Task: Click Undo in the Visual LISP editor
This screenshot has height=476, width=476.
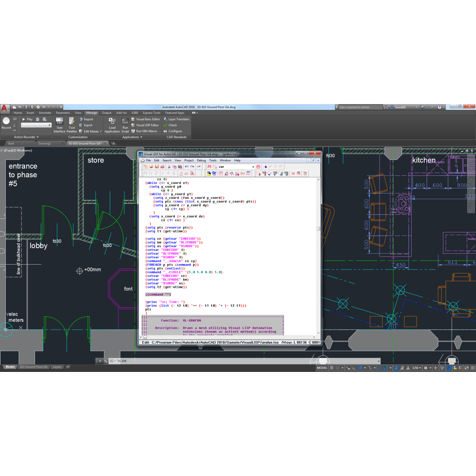Action: click(x=187, y=167)
